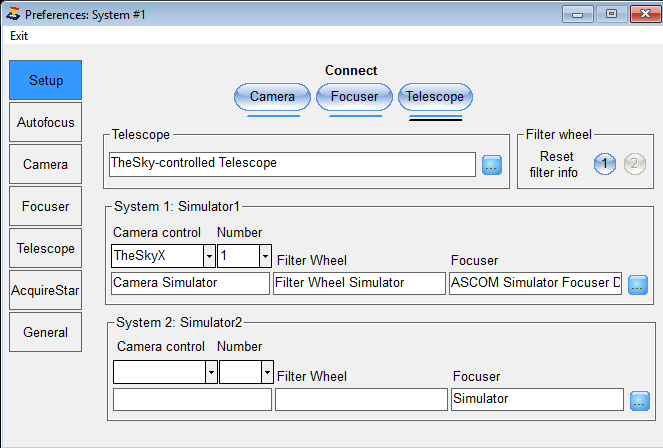
Task: Switch to the Autofocus tab
Action: coord(46,122)
